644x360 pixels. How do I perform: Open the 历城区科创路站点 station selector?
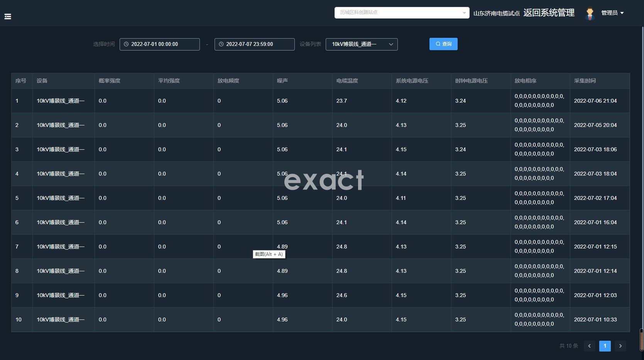(402, 13)
